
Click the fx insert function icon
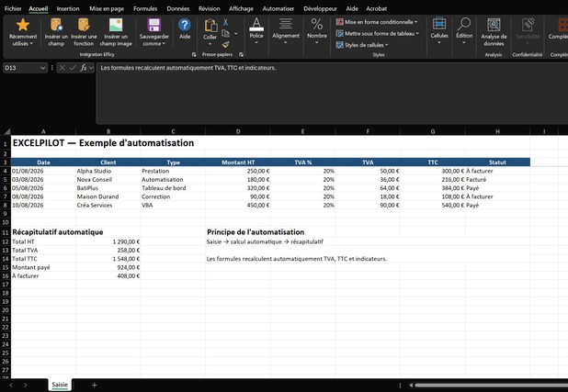pos(84,68)
